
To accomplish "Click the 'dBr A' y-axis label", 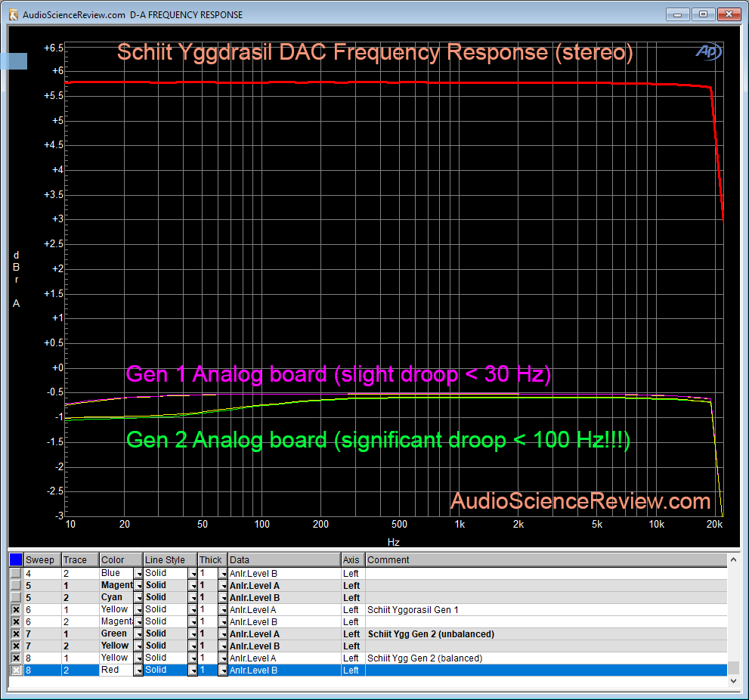I will (16, 280).
